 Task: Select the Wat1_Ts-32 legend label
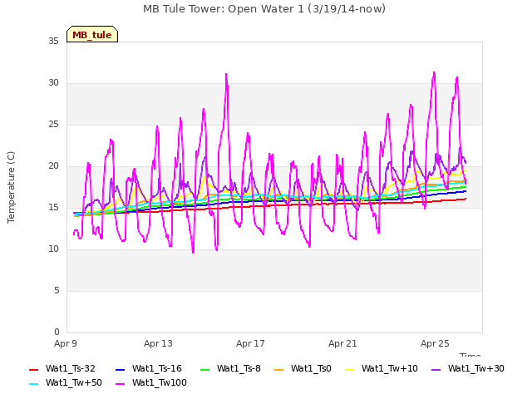pyautogui.click(x=70, y=368)
